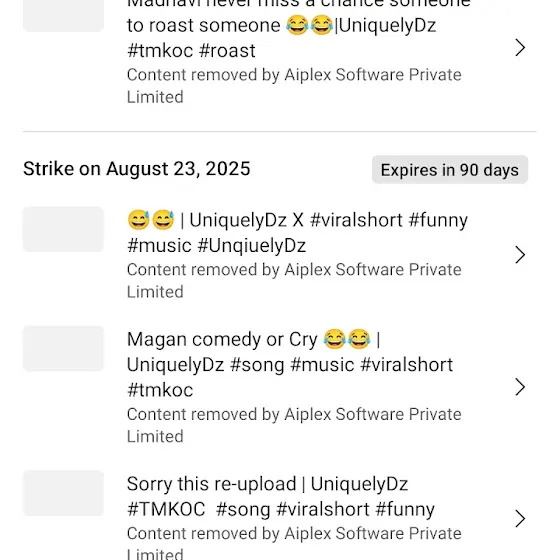Select thumbnail of UniquelyDz X #viralshort video

tap(63, 229)
